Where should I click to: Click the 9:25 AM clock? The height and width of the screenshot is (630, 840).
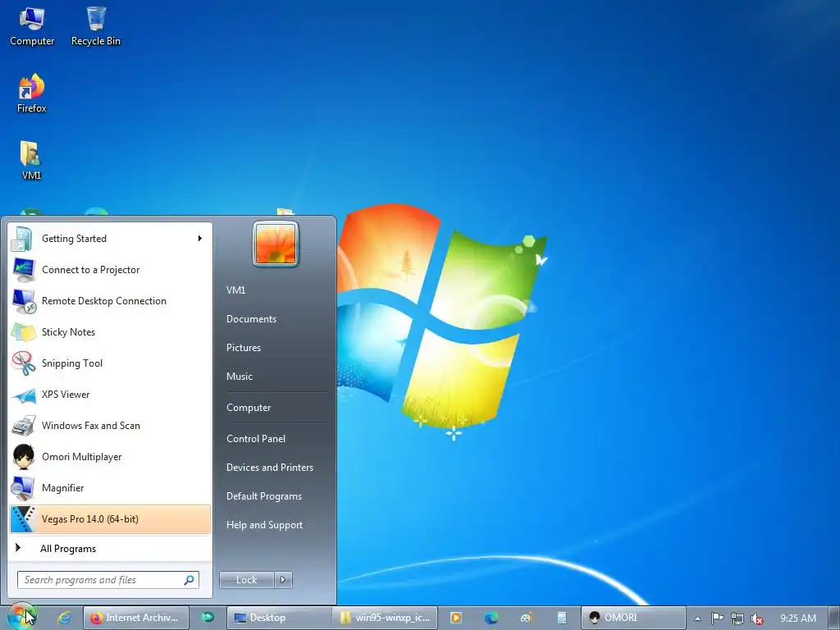pos(798,619)
